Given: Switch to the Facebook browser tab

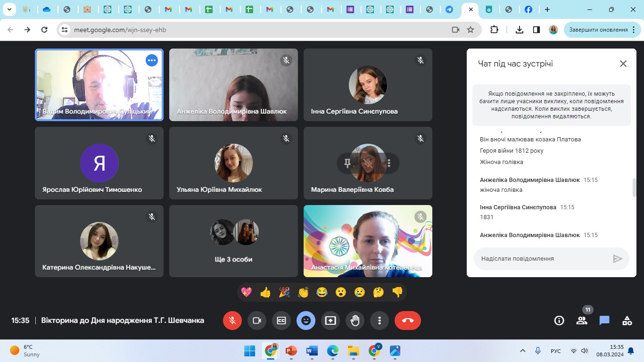Looking at the screenshot, I should click(528, 9).
